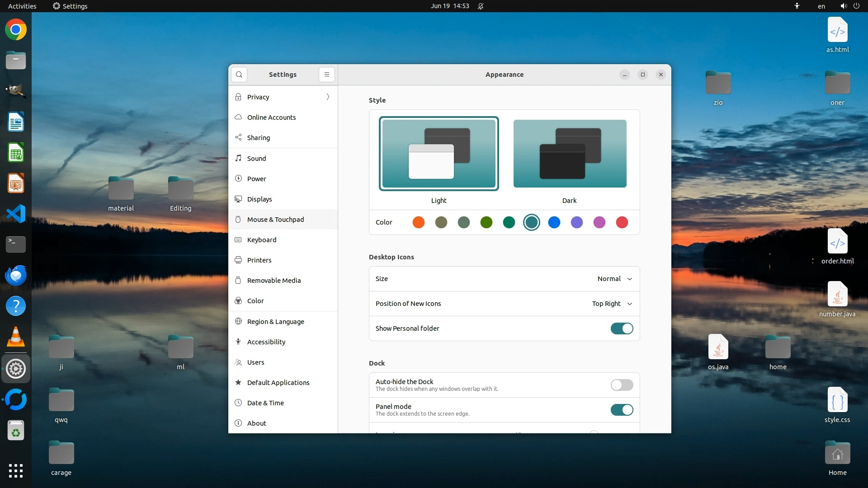Open the style.css desktop file icon
Image resolution: width=868 pixels, height=488 pixels.
pyautogui.click(x=837, y=400)
